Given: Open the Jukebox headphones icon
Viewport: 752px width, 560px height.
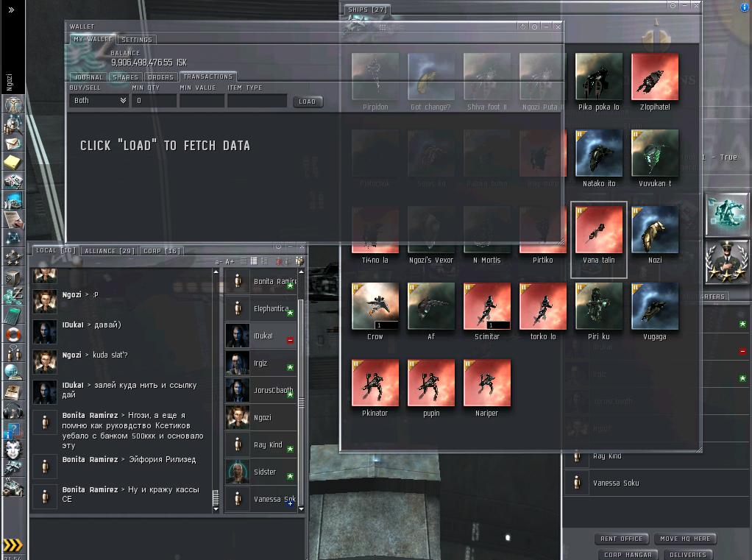Looking at the screenshot, I should point(13,411).
